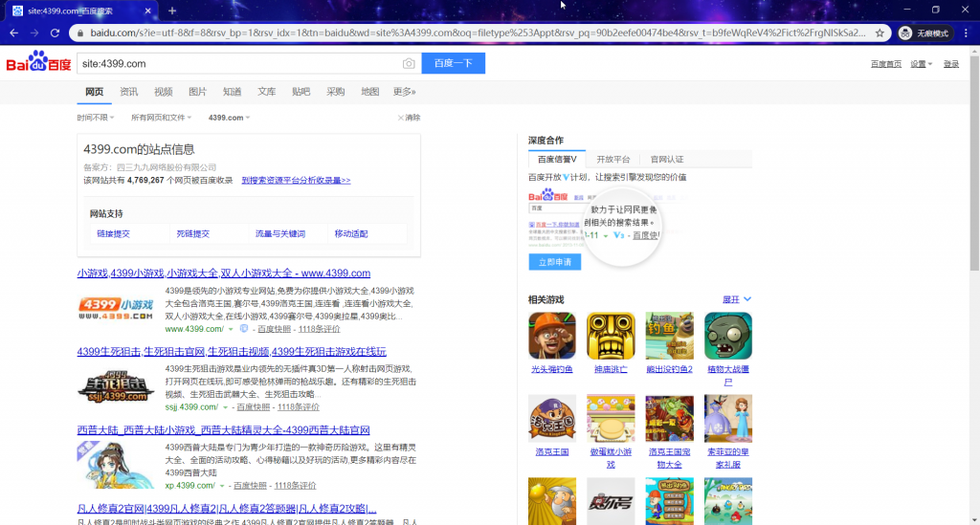
Task: Click the 百度一下 search button
Action: (x=453, y=63)
